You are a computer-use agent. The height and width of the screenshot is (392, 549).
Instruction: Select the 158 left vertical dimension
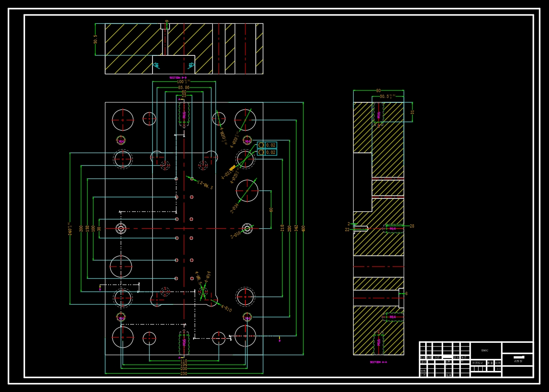(87, 228)
